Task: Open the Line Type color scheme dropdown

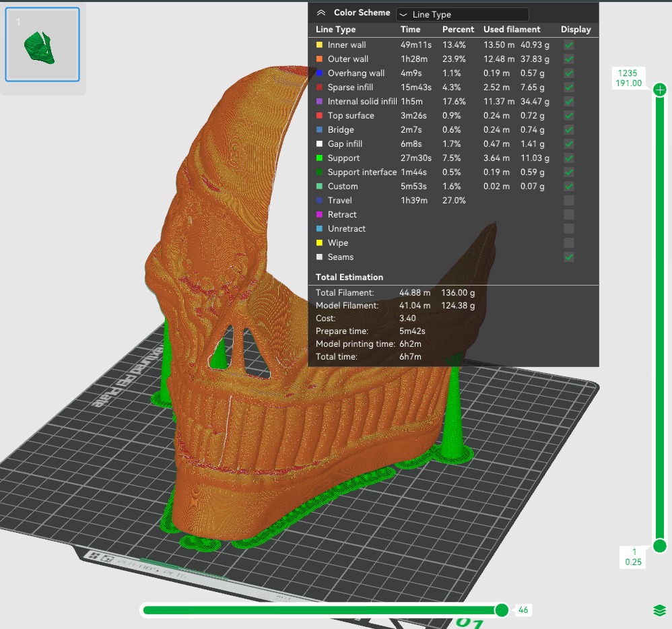Action: point(462,14)
